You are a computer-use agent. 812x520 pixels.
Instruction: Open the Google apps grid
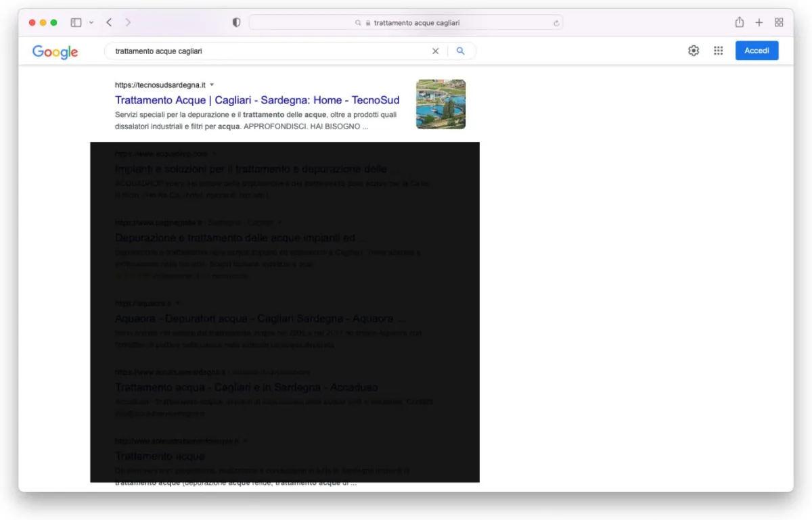pyautogui.click(x=719, y=51)
